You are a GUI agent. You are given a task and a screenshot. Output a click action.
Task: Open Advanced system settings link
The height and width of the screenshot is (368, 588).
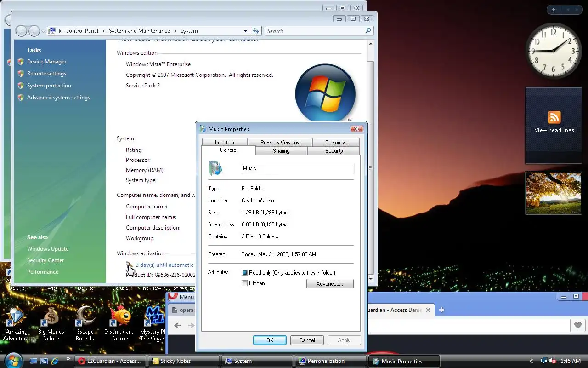coord(58,98)
